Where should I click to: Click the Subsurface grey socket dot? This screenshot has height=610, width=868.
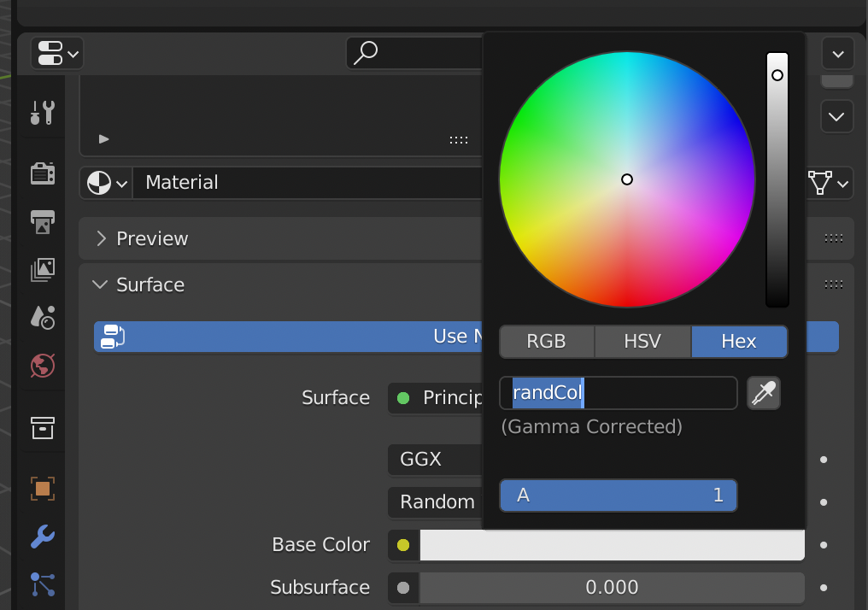[403, 588]
